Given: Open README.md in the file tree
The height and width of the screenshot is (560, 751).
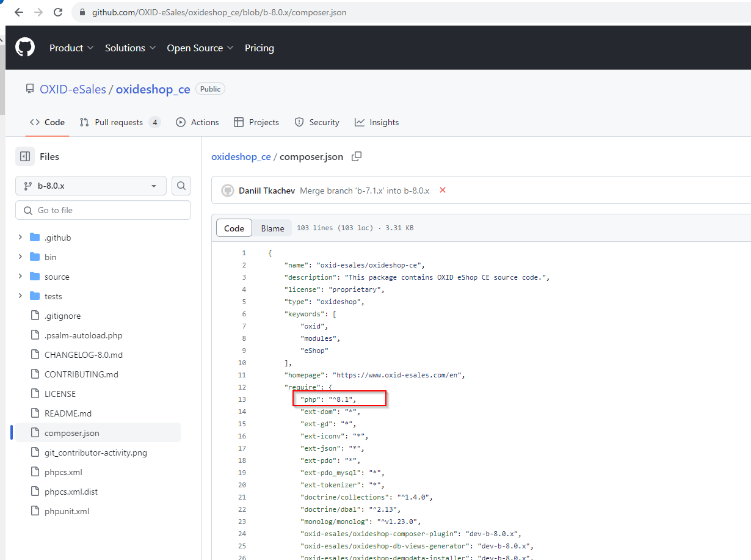Looking at the screenshot, I should coord(68,413).
